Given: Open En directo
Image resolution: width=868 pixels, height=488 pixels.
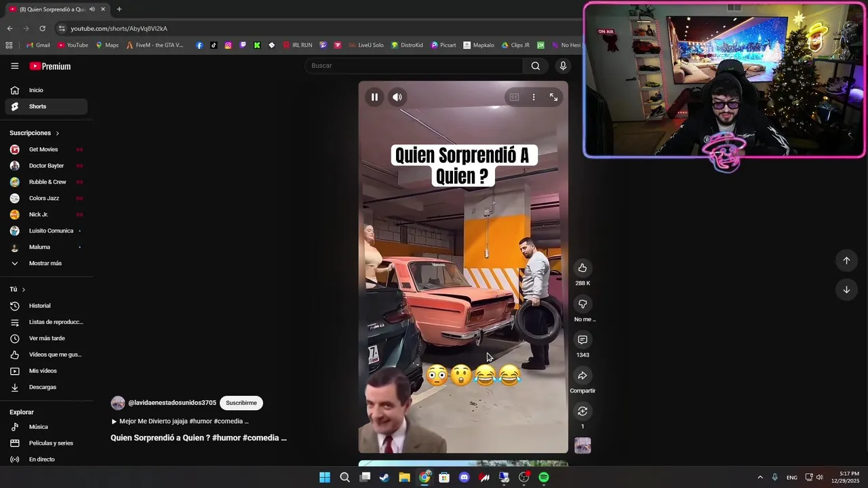Looking at the screenshot, I should 46,460.
